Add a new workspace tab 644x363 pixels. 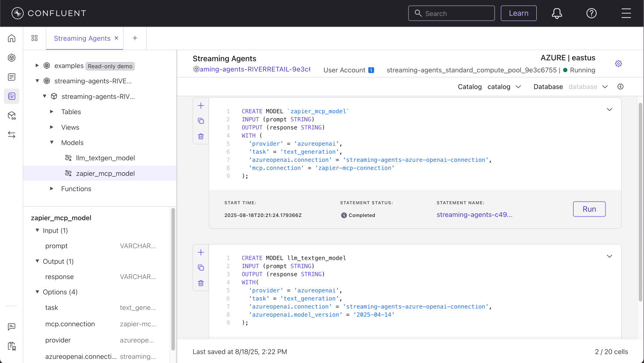coord(135,38)
